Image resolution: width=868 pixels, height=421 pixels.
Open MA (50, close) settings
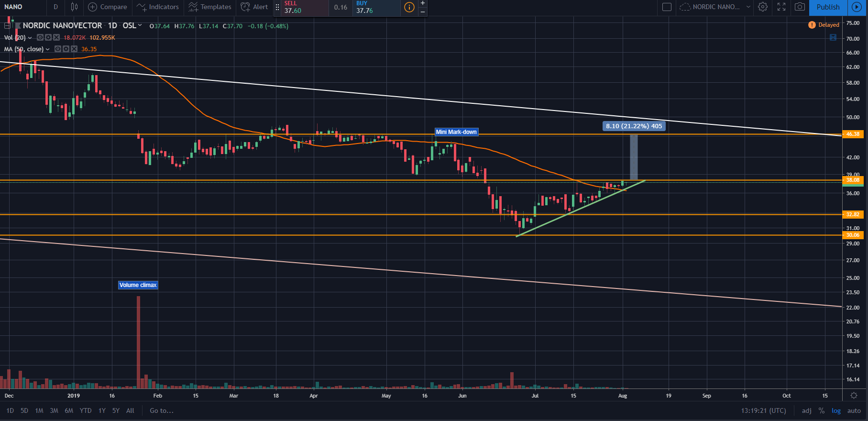pos(66,49)
